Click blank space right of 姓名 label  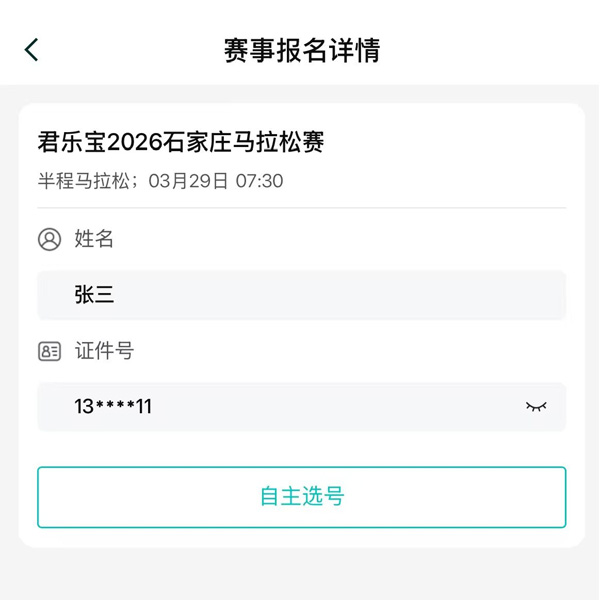pyautogui.click(x=350, y=239)
